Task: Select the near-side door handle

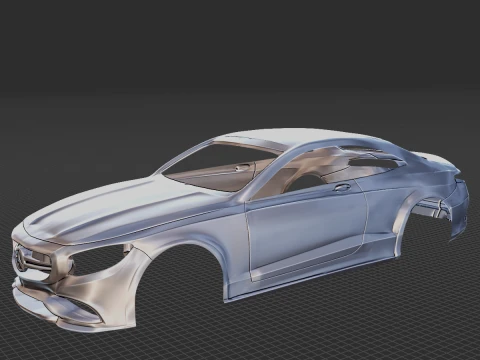Action: pyautogui.click(x=342, y=188)
